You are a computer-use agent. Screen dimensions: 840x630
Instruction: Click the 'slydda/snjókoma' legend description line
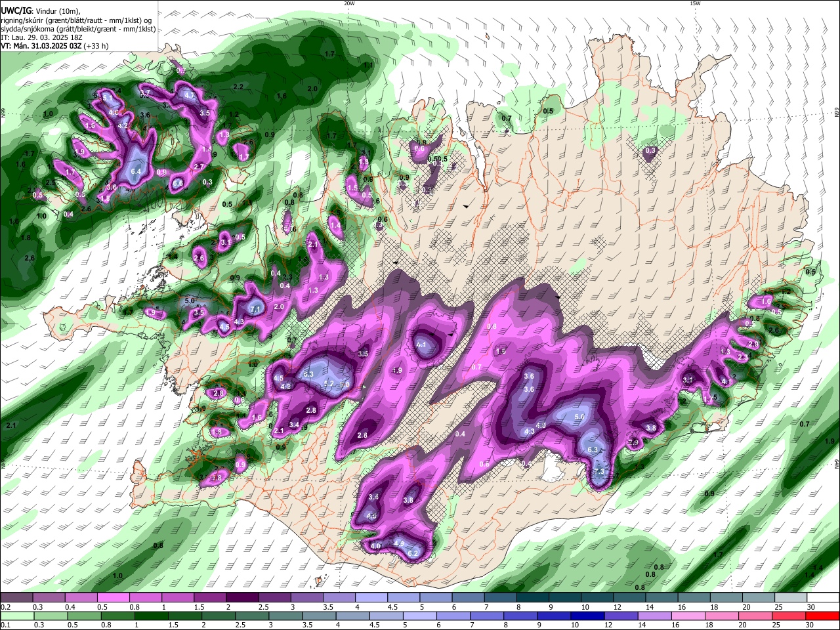point(78,29)
